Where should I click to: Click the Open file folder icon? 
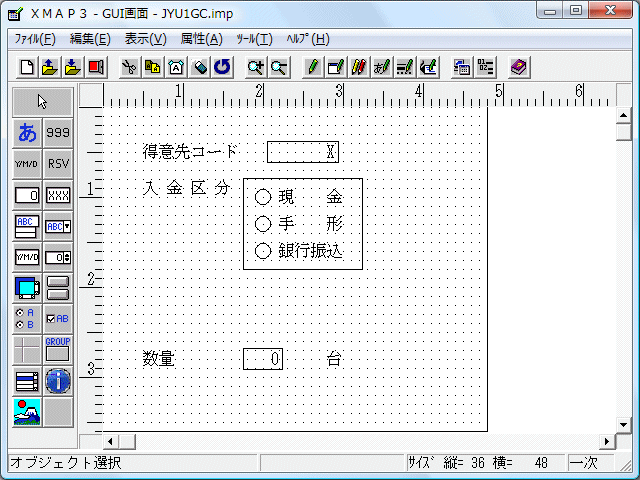pos(50,67)
